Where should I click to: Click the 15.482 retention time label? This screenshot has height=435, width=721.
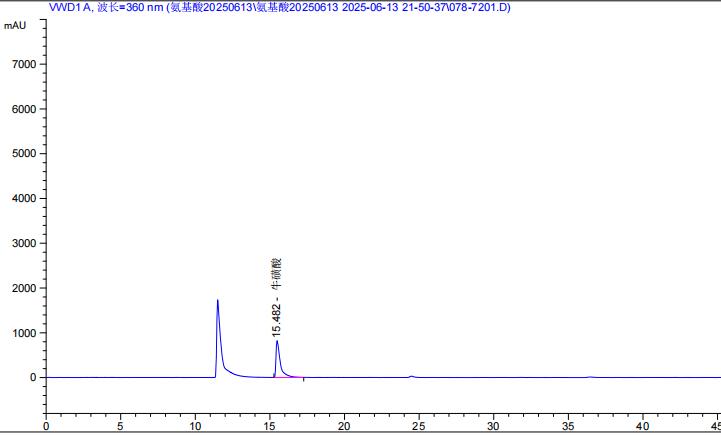click(x=277, y=316)
